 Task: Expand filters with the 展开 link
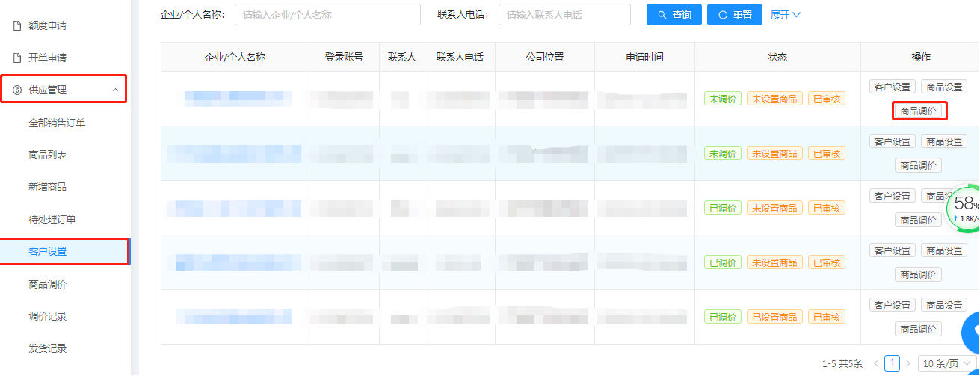tap(785, 15)
